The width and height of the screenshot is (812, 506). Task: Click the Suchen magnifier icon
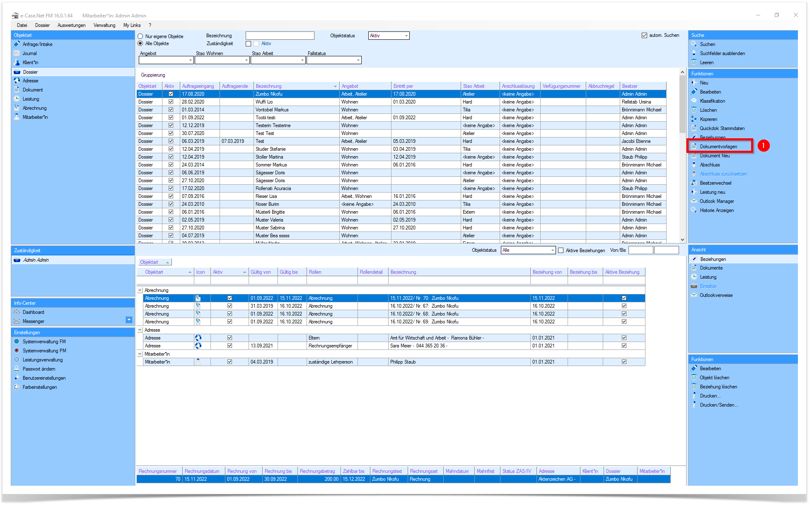click(x=694, y=44)
